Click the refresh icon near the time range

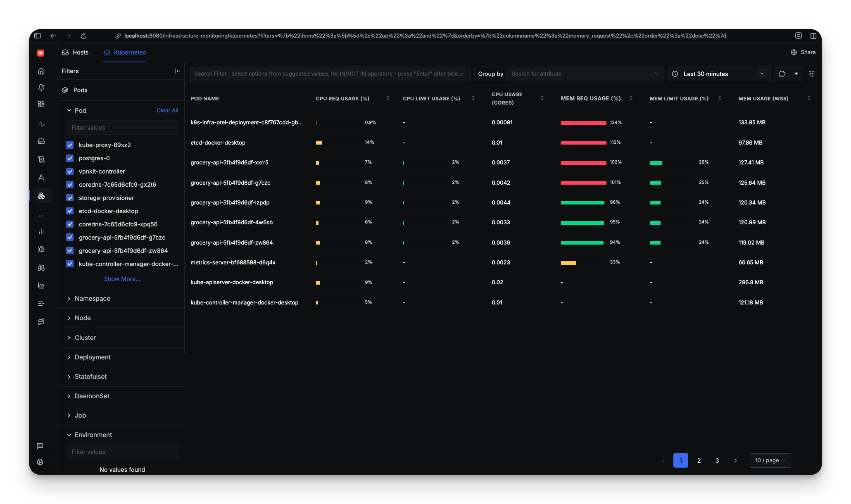(782, 74)
